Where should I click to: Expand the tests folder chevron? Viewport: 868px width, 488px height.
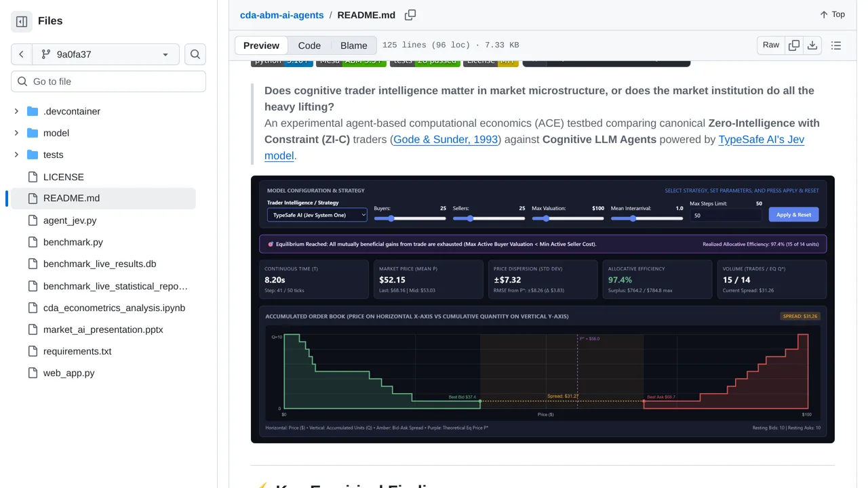(x=16, y=155)
